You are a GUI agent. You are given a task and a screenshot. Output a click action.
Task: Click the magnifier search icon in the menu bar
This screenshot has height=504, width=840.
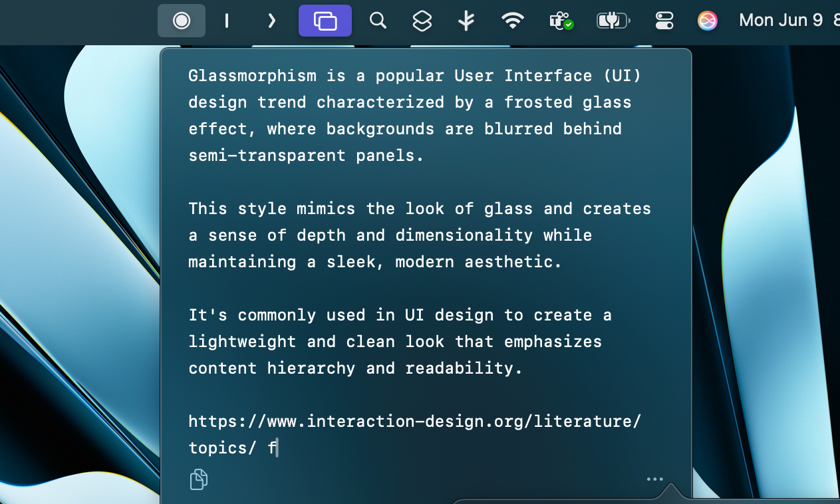click(x=378, y=21)
